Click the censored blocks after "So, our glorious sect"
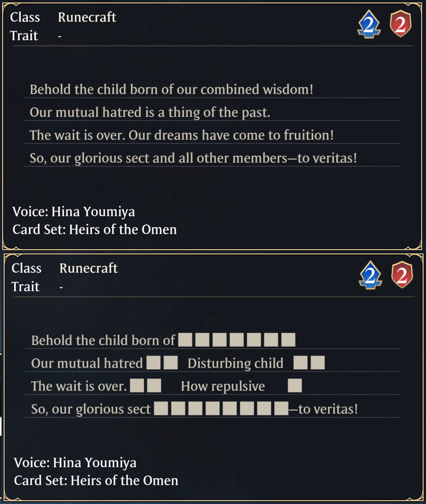426x504 pixels. [221, 409]
